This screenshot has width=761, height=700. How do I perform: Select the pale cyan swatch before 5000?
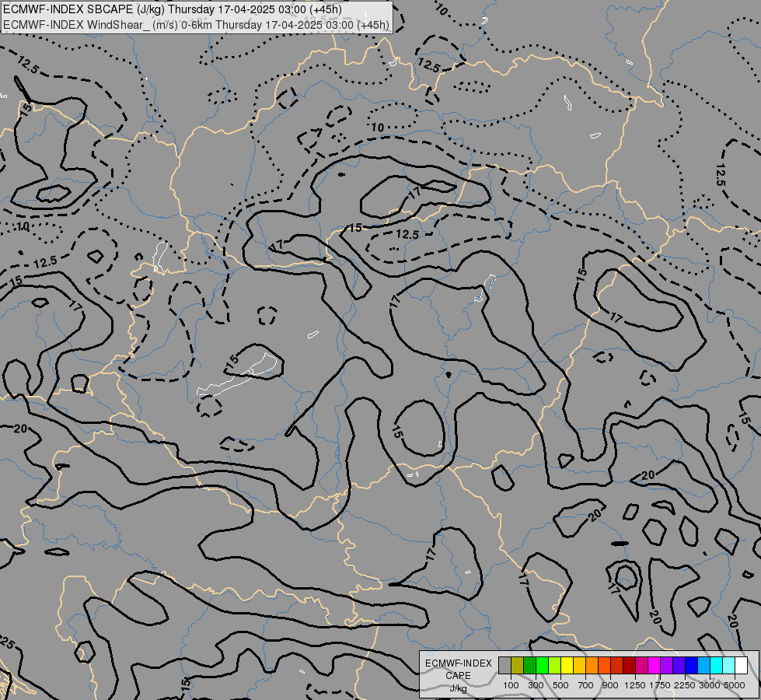(729, 666)
